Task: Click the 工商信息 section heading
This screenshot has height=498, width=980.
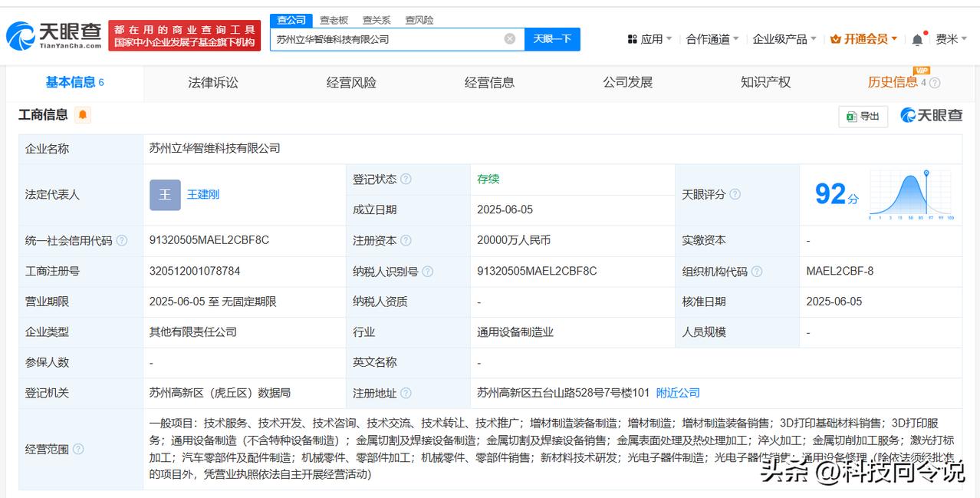Action: [x=43, y=115]
